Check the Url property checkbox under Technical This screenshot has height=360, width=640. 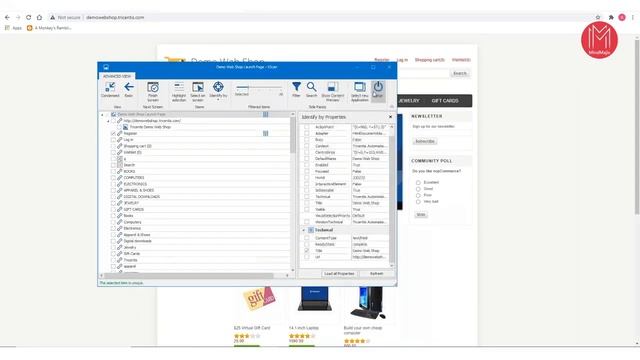tap(307, 257)
